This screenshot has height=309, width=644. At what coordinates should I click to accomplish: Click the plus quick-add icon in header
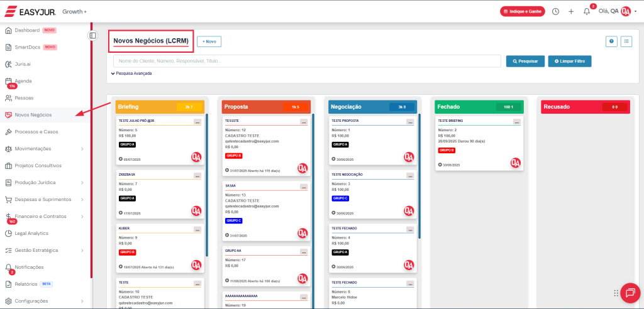coord(571,11)
